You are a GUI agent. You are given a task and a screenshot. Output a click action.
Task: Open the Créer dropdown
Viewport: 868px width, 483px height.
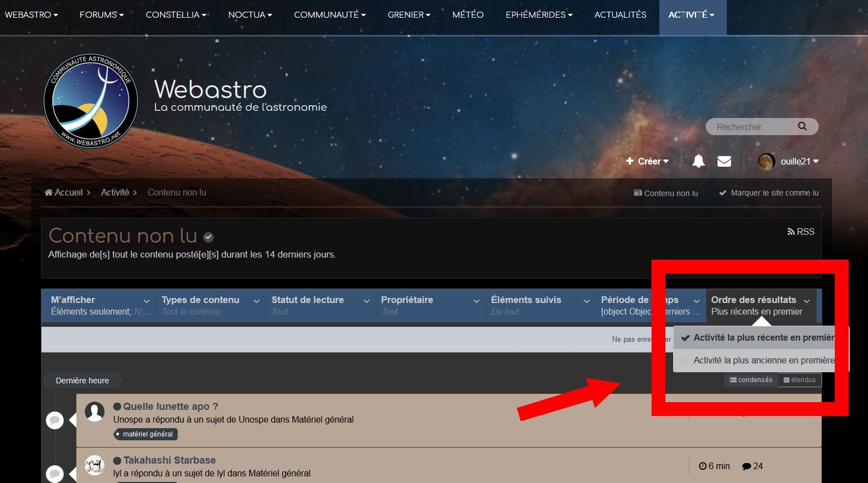coord(647,161)
